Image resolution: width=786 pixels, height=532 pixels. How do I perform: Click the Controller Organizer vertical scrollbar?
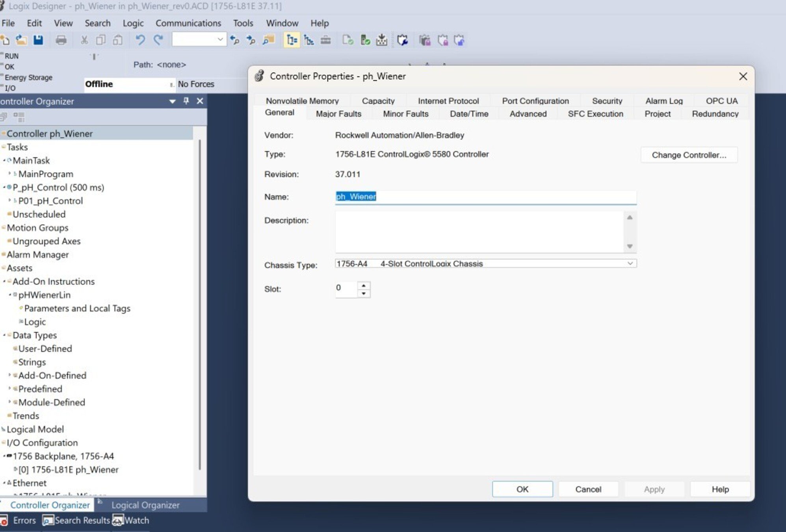pyautogui.click(x=200, y=305)
